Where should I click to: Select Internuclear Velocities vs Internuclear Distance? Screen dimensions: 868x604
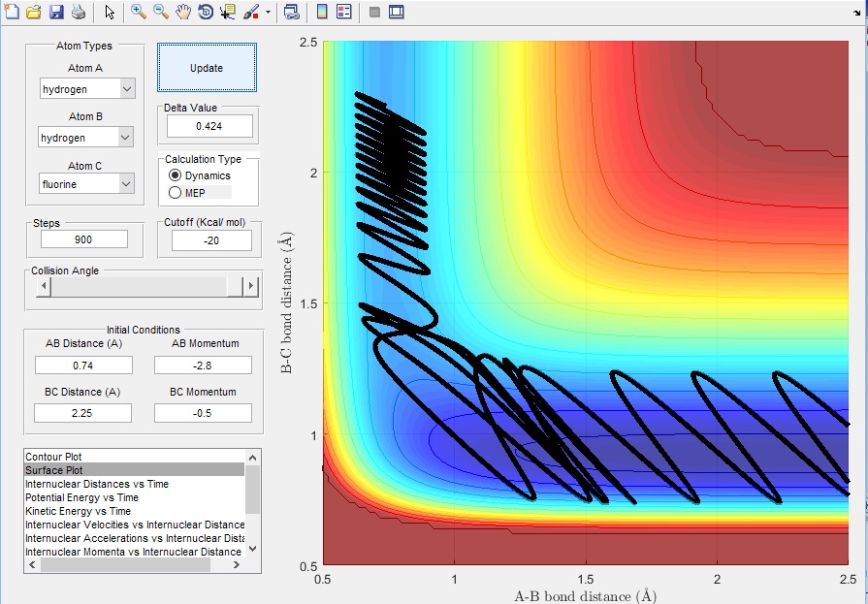pyautogui.click(x=134, y=525)
